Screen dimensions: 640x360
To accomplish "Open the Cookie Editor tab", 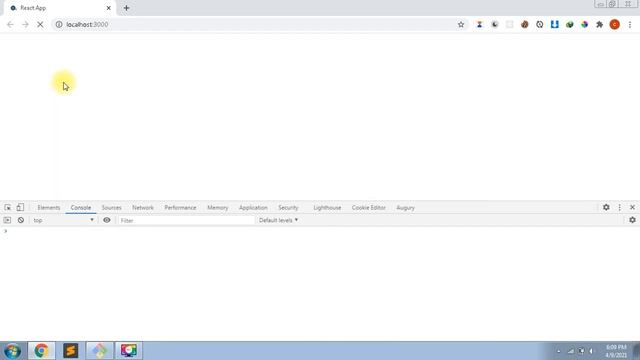I will [x=369, y=207].
